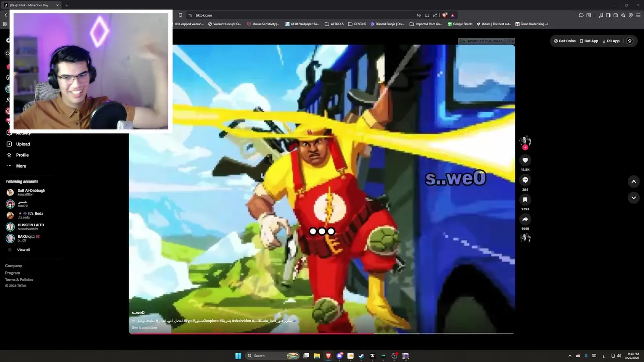Open File Explorer from the taskbar
This screenshot has height=362, width=644.
(x=317, y=356)
